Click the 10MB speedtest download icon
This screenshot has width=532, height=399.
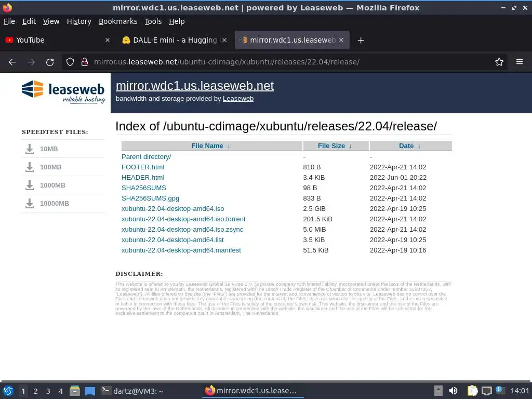pyautogui.click(x=30, y=149)
